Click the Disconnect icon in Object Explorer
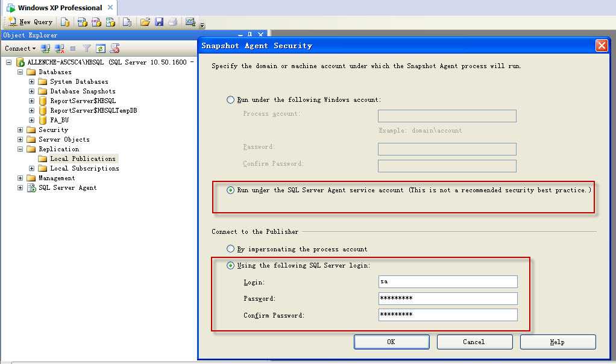 [59, 48]
